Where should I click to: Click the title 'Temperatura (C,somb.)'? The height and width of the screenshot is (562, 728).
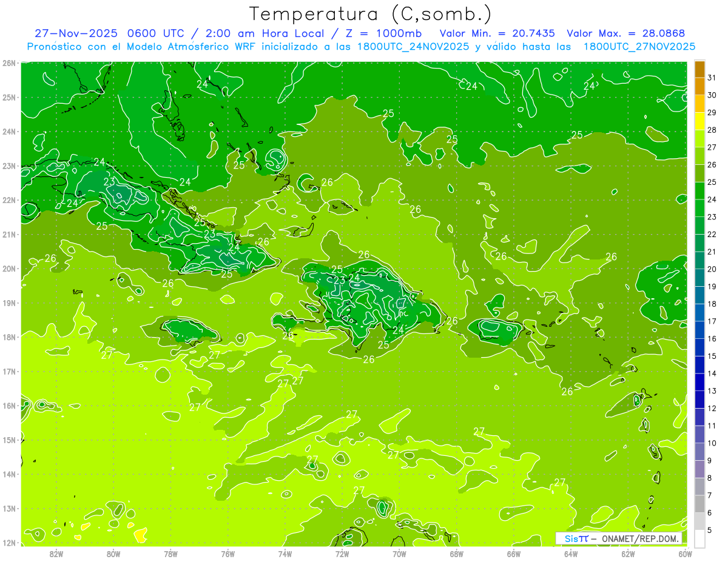coord(371,13)
